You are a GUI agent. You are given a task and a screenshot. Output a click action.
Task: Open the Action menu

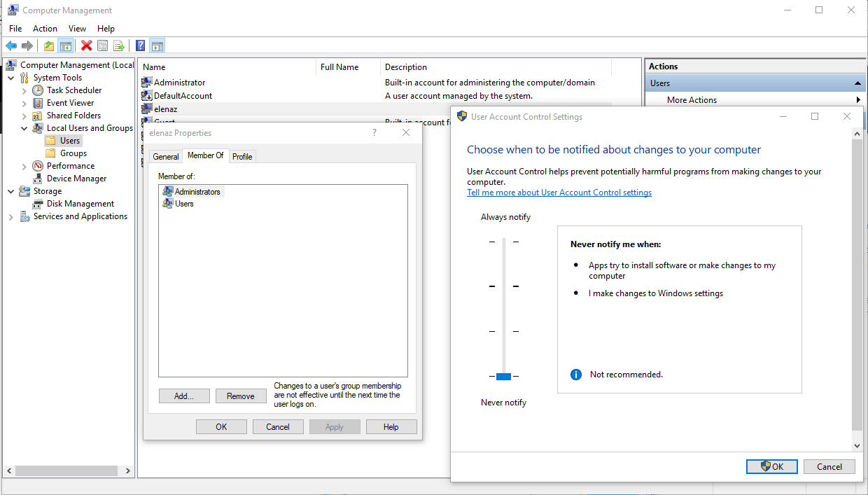[45, 29]
